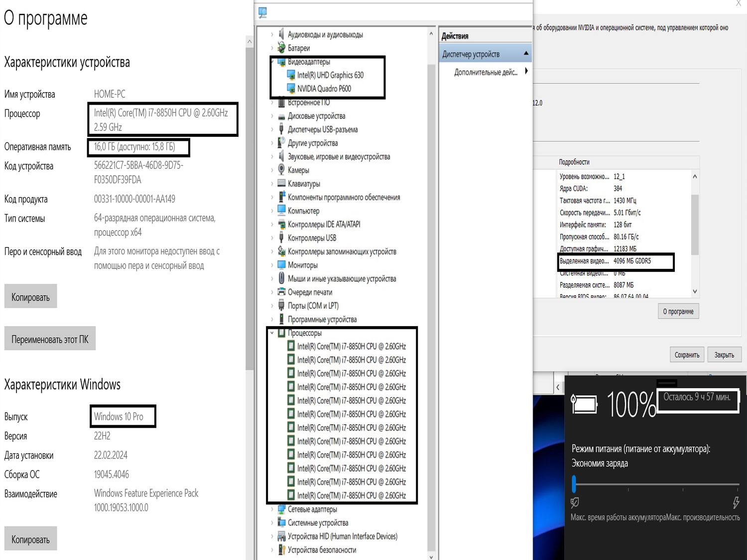The image size is (747, 560).
Task: Select the Устройства безопасности key icon
Action: [x=281, y=550]
